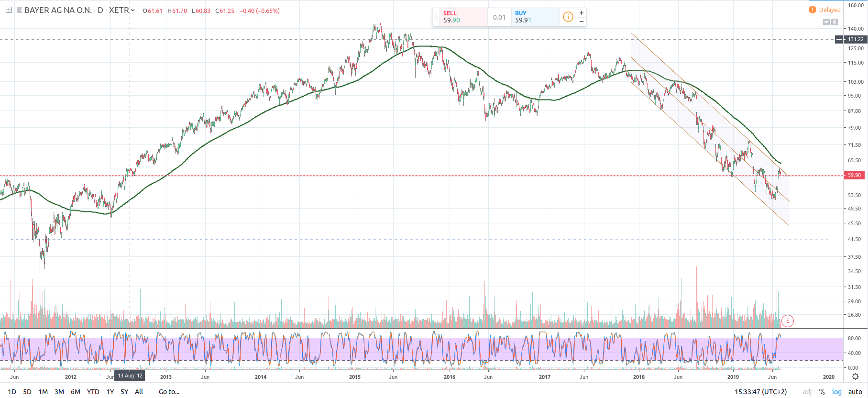Open the orange info icon in trade panel
This screenshot has width=868, height=398.
pos(568,17)
